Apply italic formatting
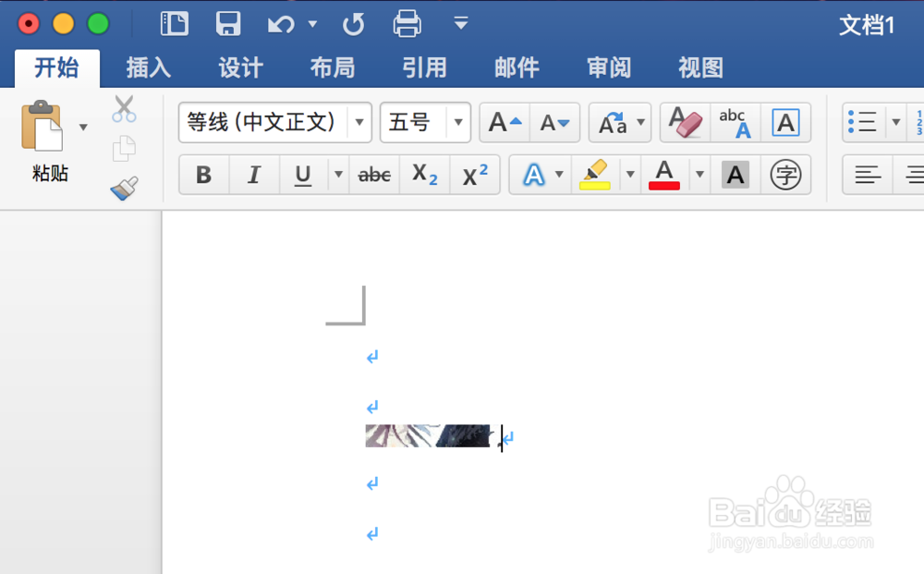This screenshot has height=574, width=924. tap(253, 175)
